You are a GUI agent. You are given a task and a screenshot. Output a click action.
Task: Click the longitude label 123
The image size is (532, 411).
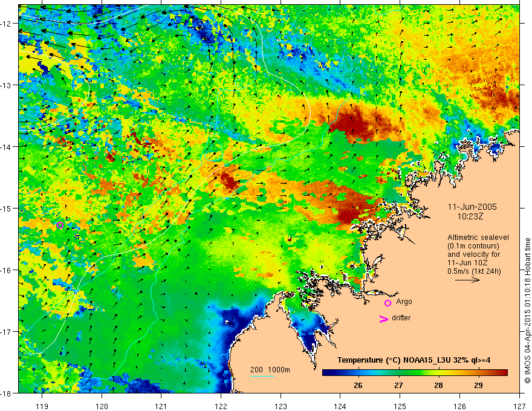[281, 406]
